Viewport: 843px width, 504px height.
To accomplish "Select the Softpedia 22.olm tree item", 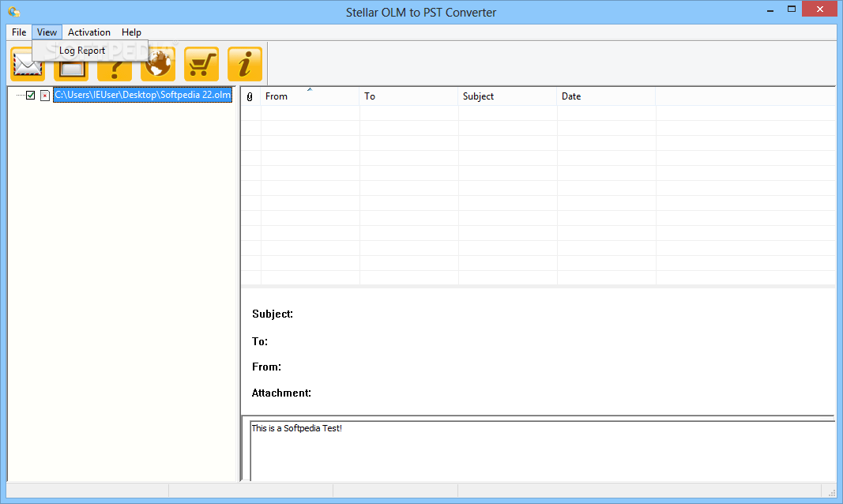I will click(x=142, y=95).
